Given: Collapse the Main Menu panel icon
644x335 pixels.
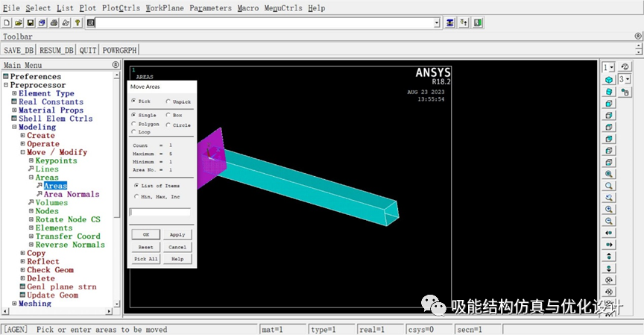Looking at the screenshot, I should click(116, 65).
